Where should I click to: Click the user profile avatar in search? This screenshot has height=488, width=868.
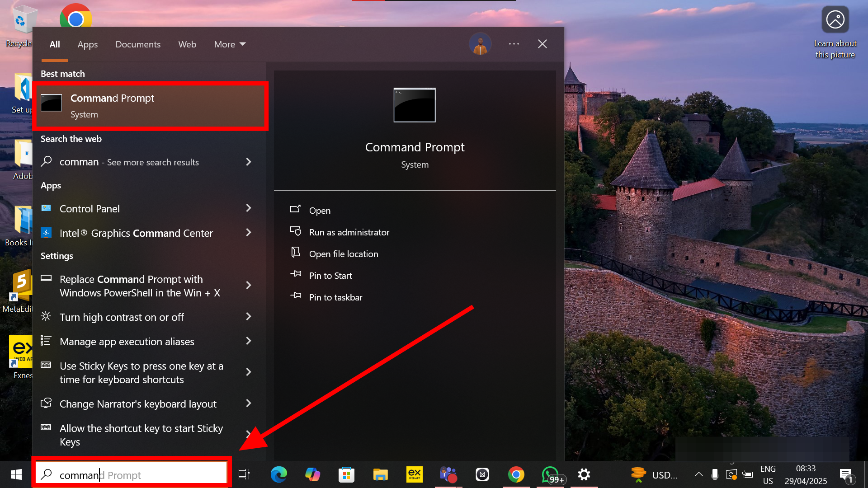(480, 44)
